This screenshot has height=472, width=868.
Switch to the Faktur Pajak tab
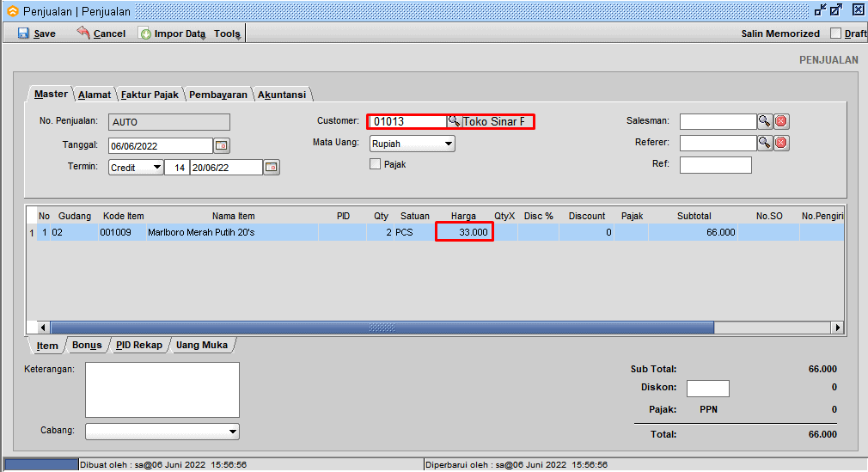point(150,95)
